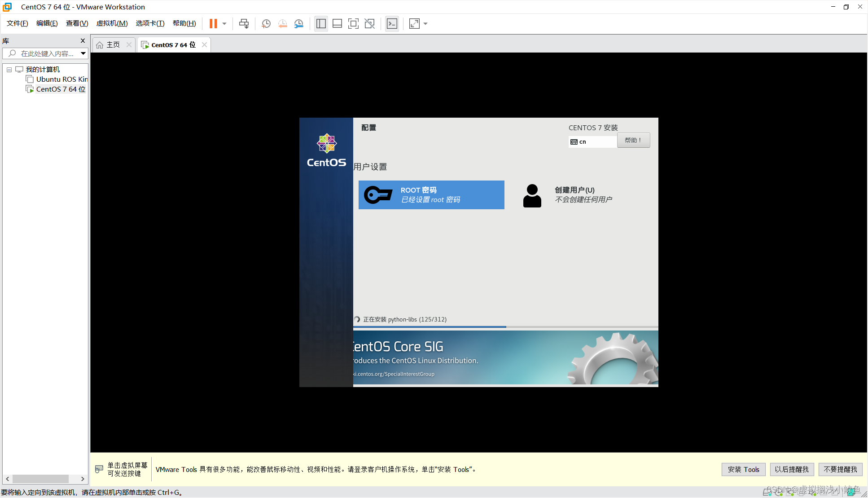Click the stretch guest display icon
The image size is (868, 498).
pyautogui.click(x=414, y=24)
